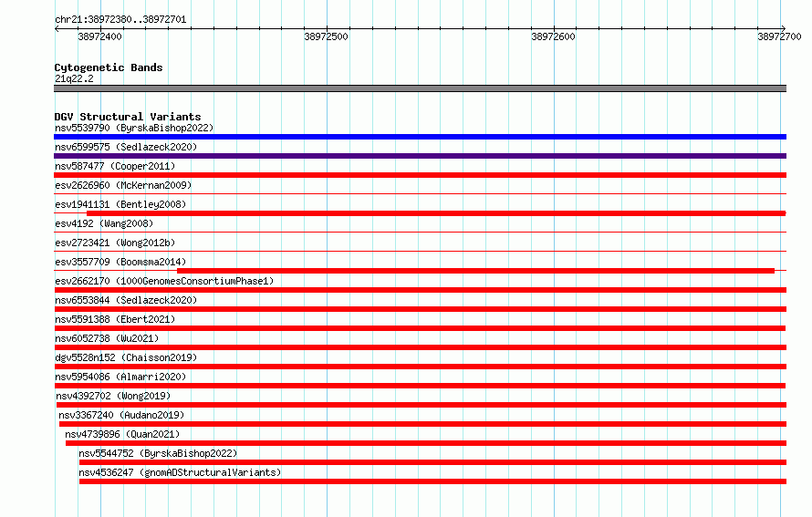812x517 pixels.
Task: Open nsv3367240 (Audano2019) variant label
Action: (x=121, y=415)
